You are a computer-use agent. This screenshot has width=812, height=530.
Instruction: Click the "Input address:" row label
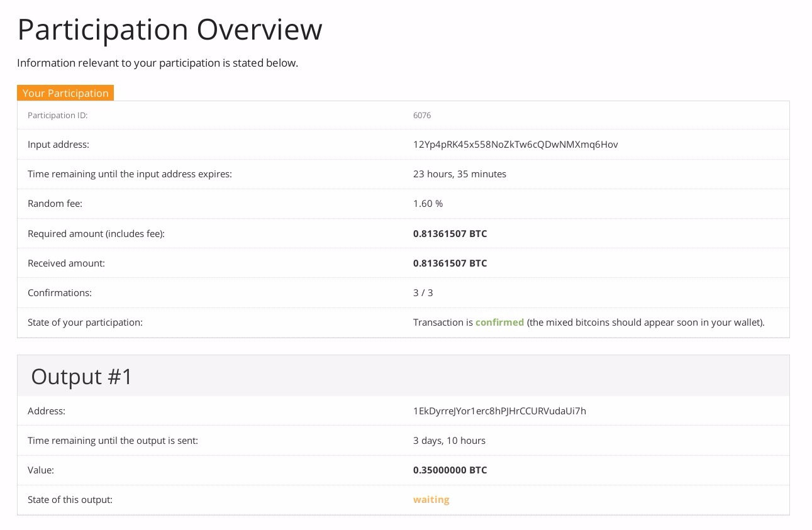click(58, 145)
